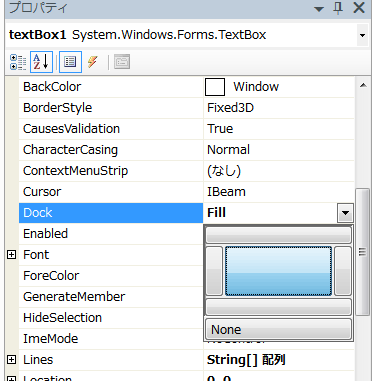Viewport: 372px width, 381px height.
Task: Pin the properties panel
Action: click(x=338, y=8)
